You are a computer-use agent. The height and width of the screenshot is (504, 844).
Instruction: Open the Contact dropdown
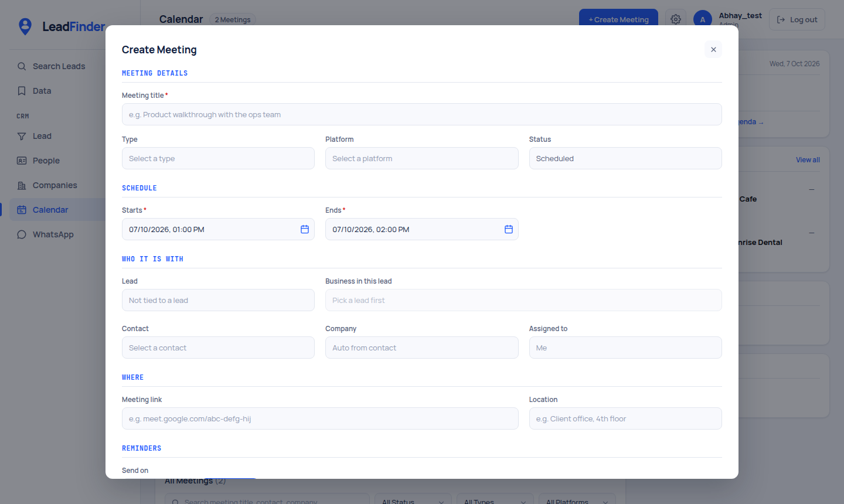(x=218, y=348)
